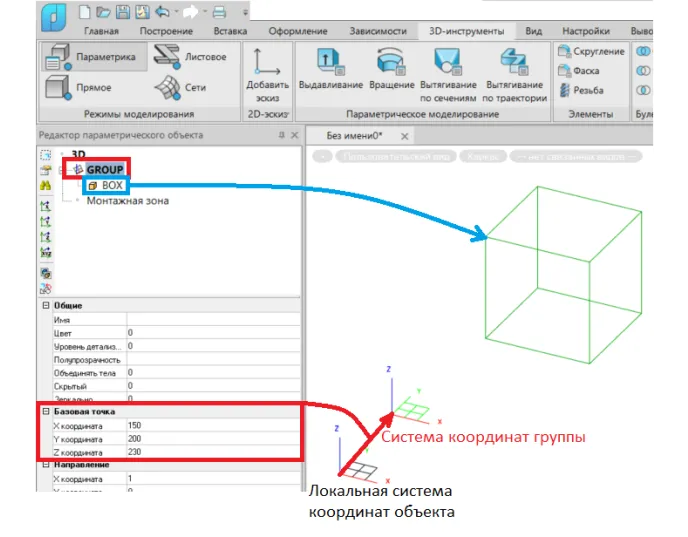Save the drawing with the floppy icon
The height and width of the screenshot is (537, 688).
click(122, 12)
